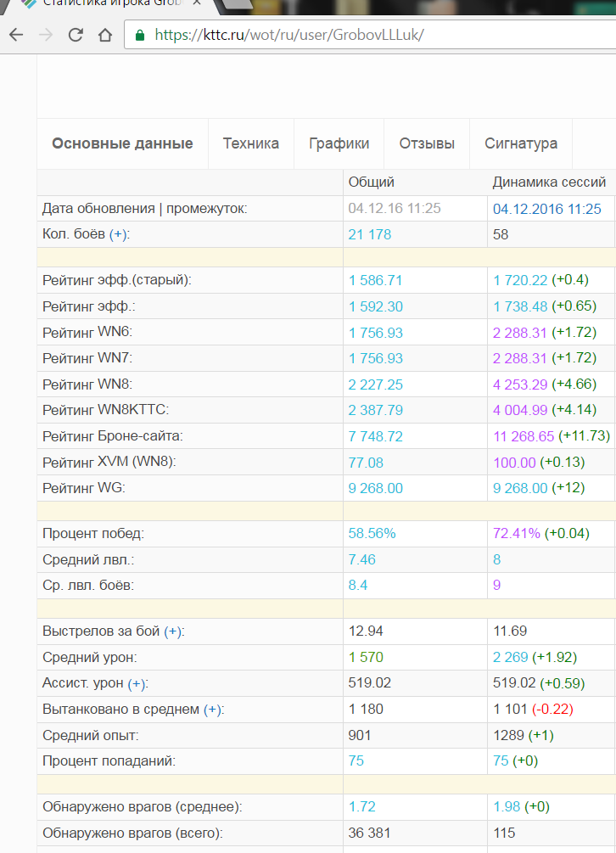Click the URL address bar

click(370, 35)
